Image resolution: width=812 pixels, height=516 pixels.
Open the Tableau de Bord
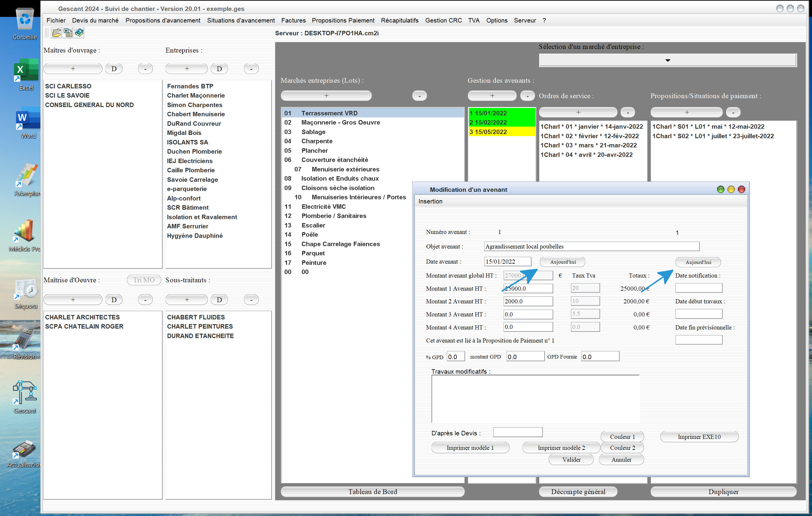pos(373,492)
